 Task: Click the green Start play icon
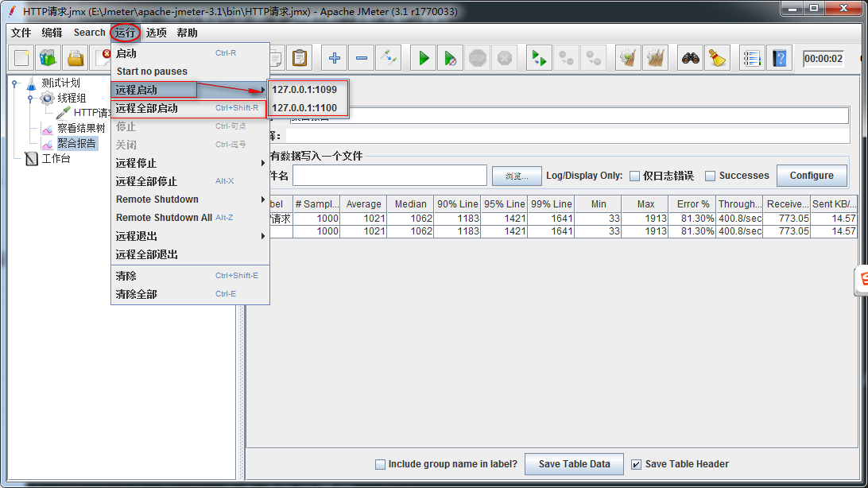(424, 58)
